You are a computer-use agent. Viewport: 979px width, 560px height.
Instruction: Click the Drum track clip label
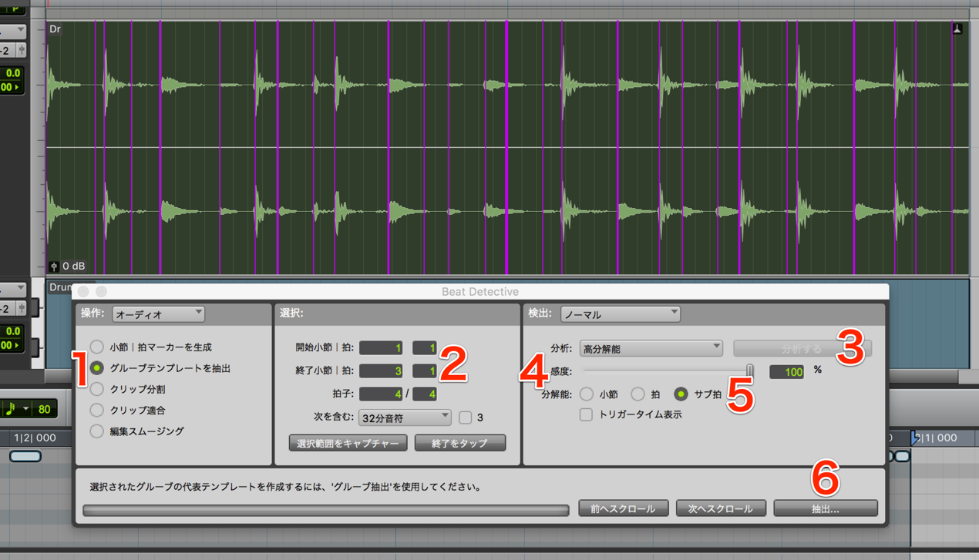[59, 287]
